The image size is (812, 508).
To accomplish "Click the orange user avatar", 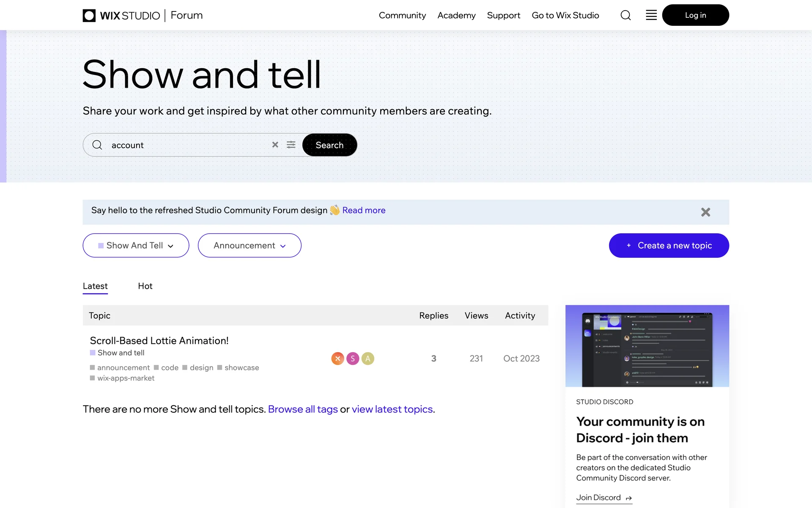I will [x=337, y=359].
